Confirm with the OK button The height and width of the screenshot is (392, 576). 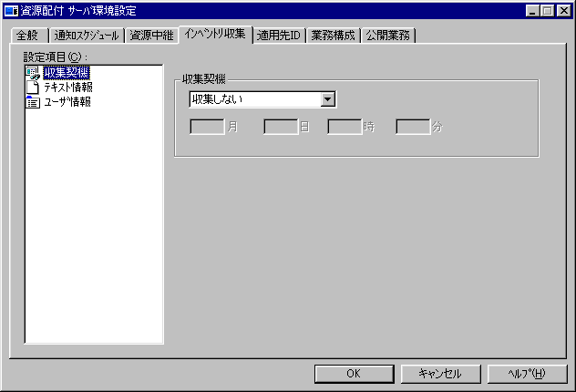click(355, 374)
